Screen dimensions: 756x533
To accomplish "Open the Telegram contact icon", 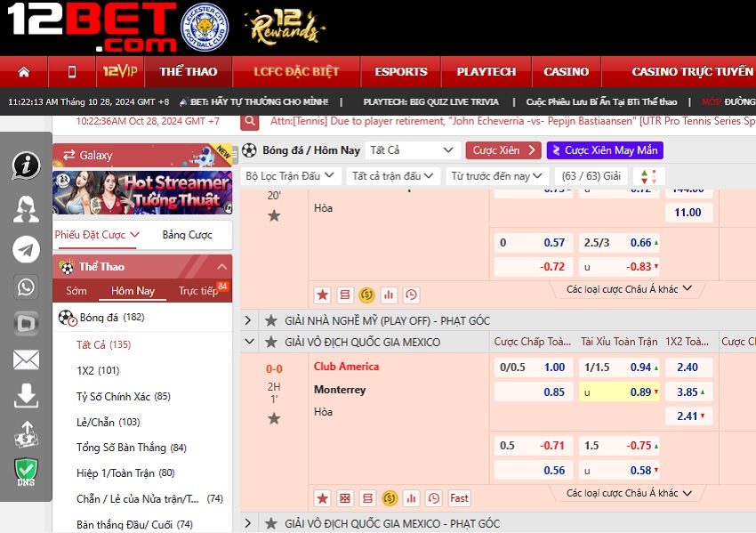I will tap(26, 249).
